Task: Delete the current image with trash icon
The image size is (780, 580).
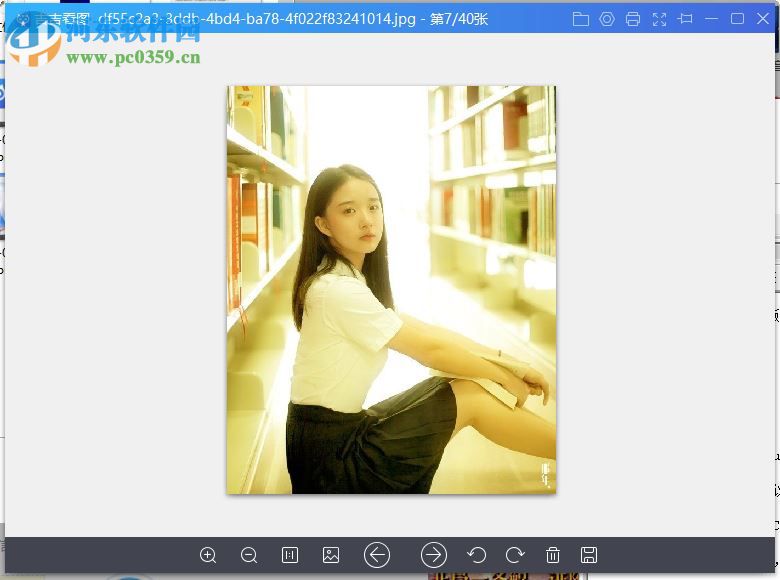Action: [553, 555]
